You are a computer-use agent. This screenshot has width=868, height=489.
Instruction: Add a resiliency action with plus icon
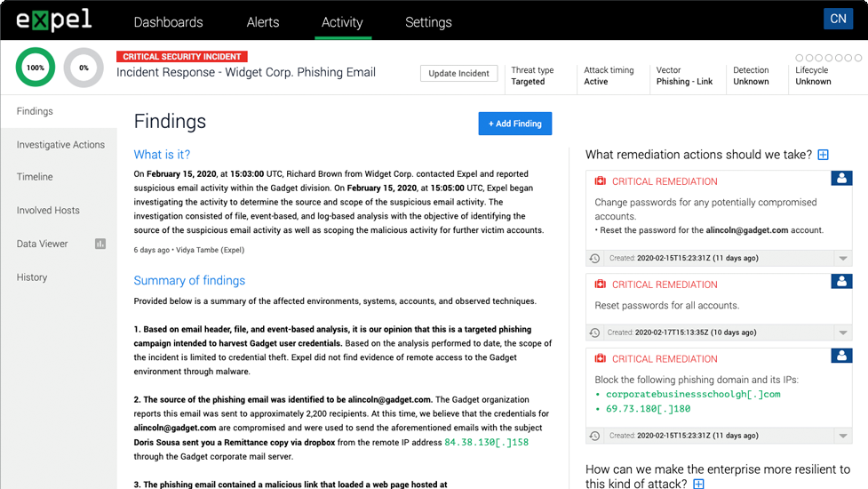[x=698, y=484]
